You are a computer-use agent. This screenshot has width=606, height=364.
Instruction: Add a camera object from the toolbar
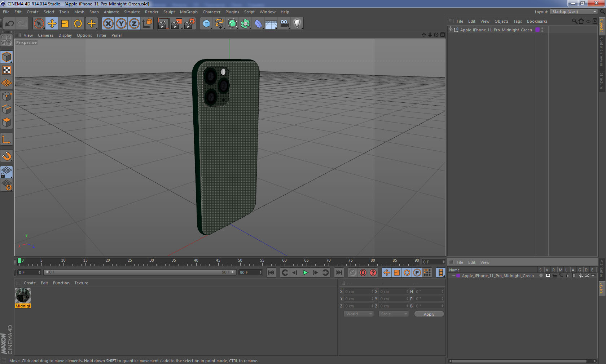[x=284, y=24]
